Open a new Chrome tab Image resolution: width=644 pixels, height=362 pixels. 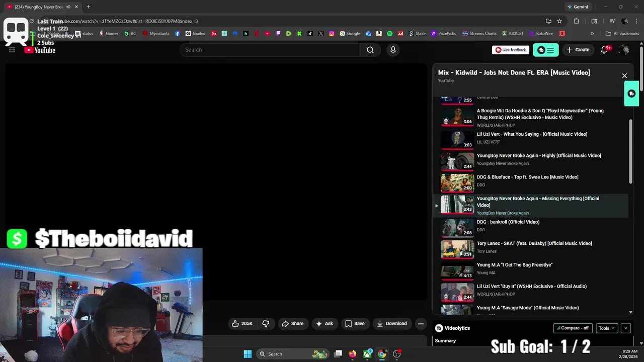[x=88, y=7]
